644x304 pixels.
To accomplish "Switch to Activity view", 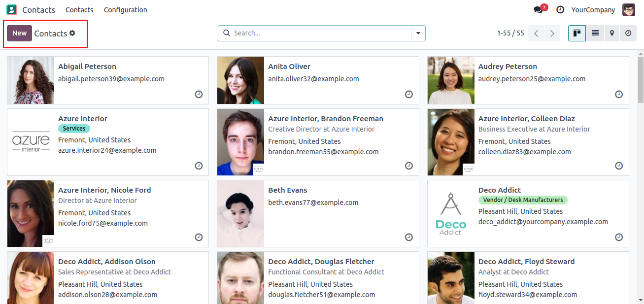I will (x=628, y=33).
